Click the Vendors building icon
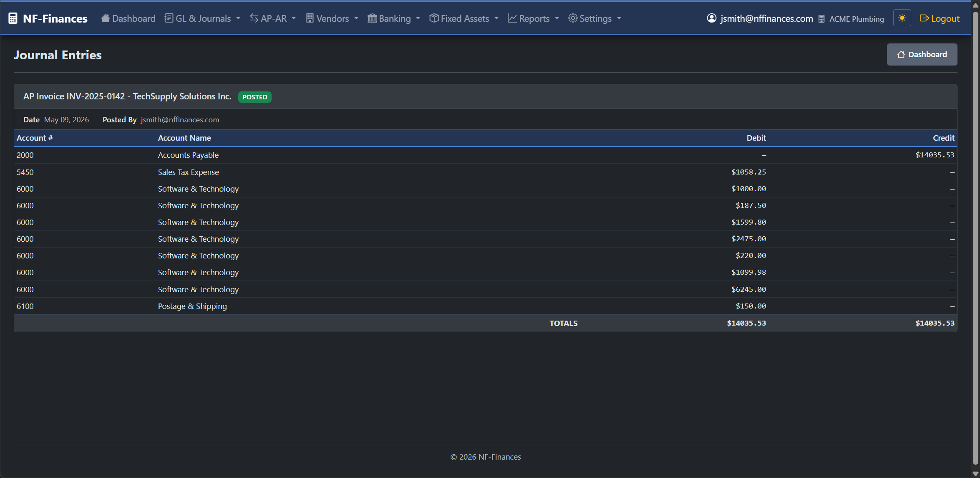Image resolution: width=980 pixels, height=478 pixels. [x=310, y=18]
